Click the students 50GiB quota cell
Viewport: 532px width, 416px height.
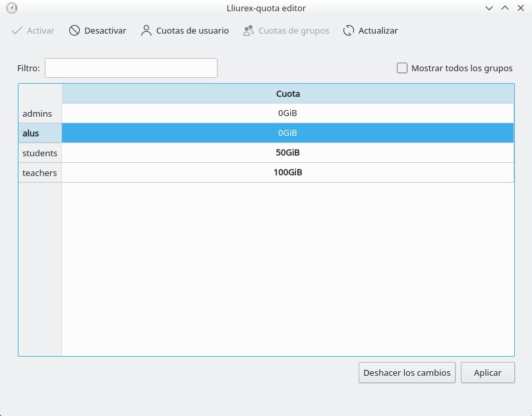coord(287,153)
